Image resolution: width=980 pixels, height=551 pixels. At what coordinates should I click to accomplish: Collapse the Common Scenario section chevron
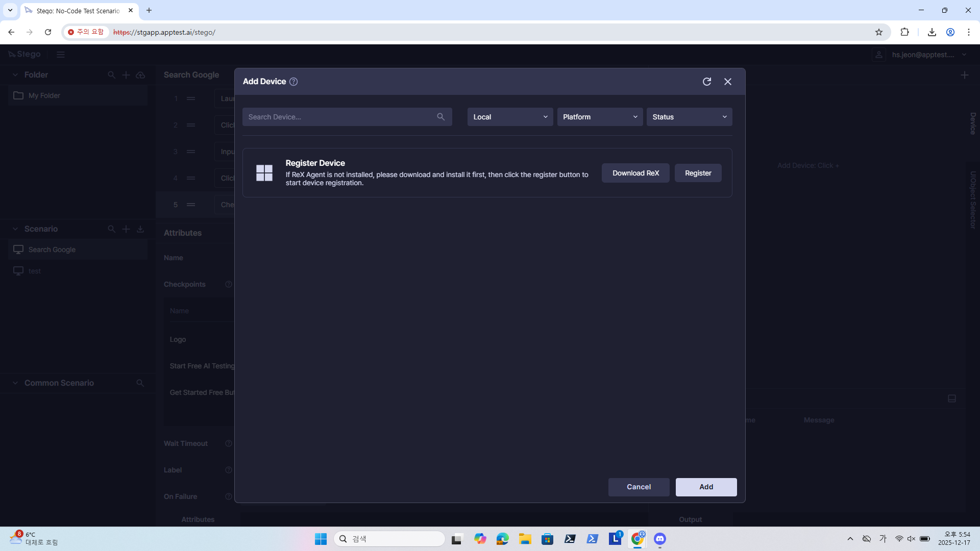click(x=15, y=383)
